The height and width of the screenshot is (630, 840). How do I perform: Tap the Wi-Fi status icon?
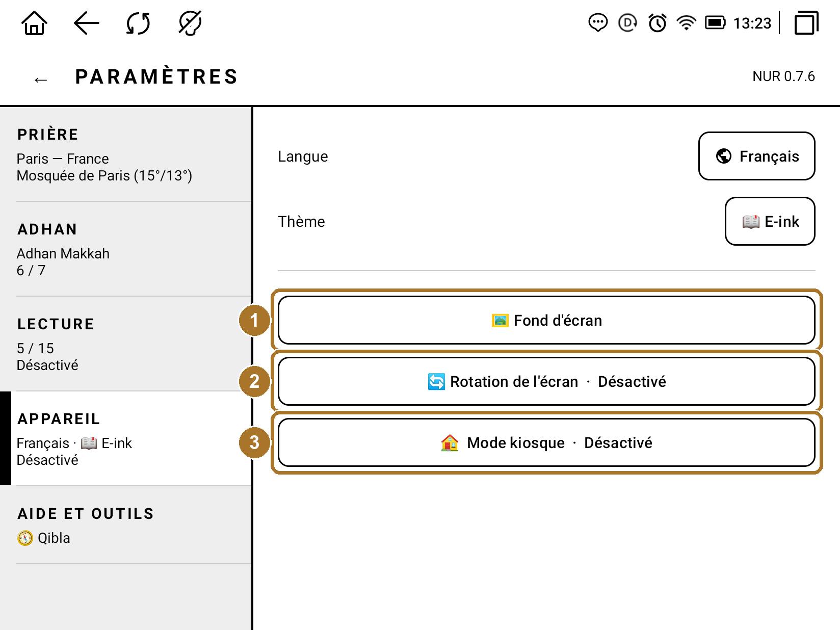click(686, 23)
